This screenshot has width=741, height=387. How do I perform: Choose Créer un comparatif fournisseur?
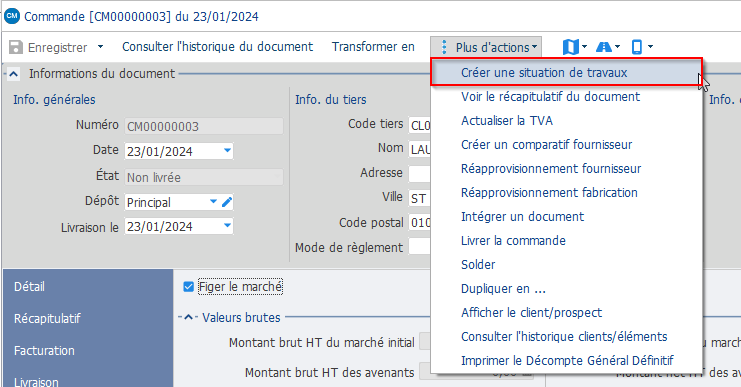[x=566, y=145]
